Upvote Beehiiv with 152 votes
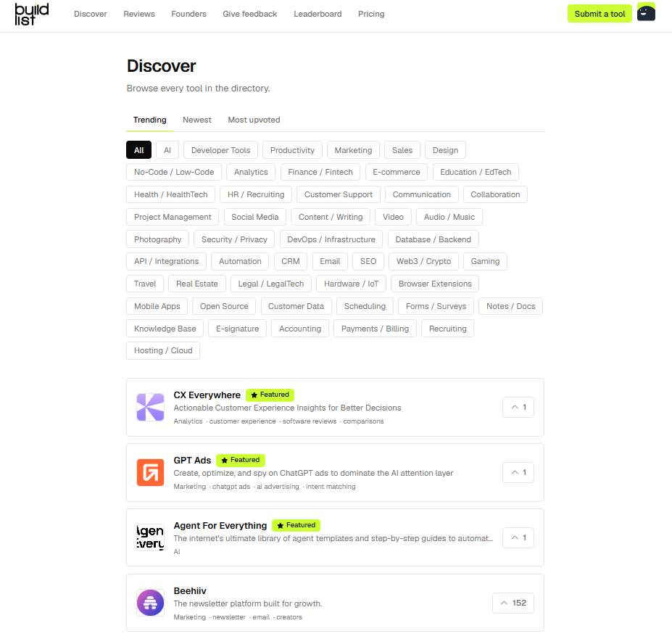 click(x=513, y=603)
